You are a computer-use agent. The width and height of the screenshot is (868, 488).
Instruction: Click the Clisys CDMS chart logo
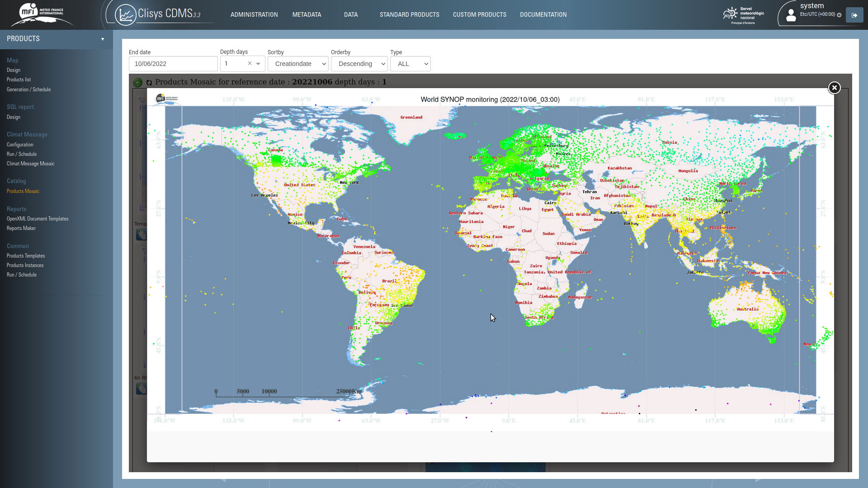125,15
